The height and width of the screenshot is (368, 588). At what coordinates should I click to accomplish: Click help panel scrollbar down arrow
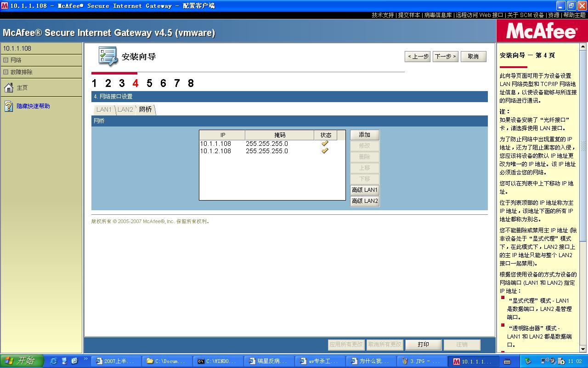[583, 349]
